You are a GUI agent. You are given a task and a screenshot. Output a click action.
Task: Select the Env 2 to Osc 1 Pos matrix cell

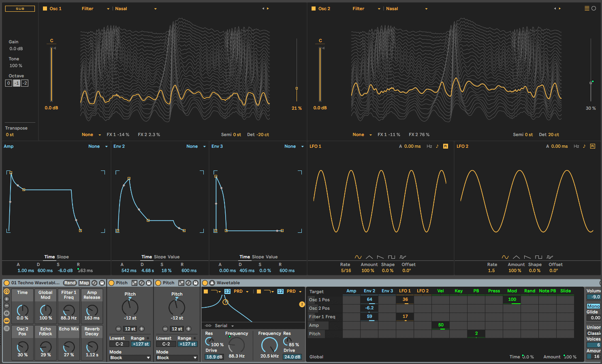click(369, 300)
